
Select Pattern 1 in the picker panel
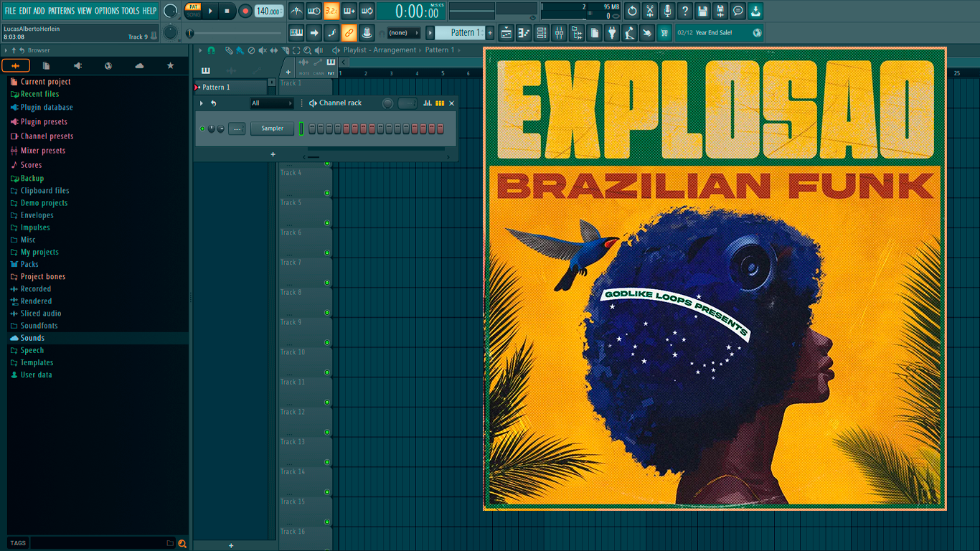(232, 87)
